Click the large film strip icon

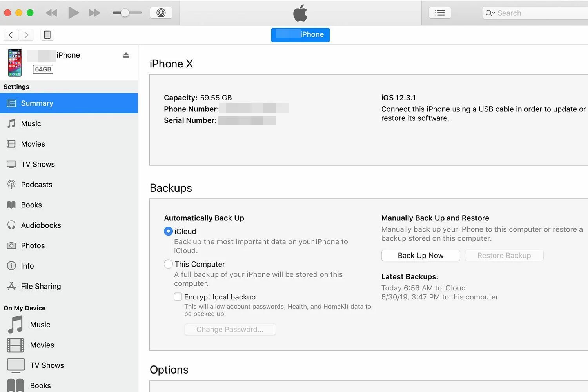pos(16,345)
